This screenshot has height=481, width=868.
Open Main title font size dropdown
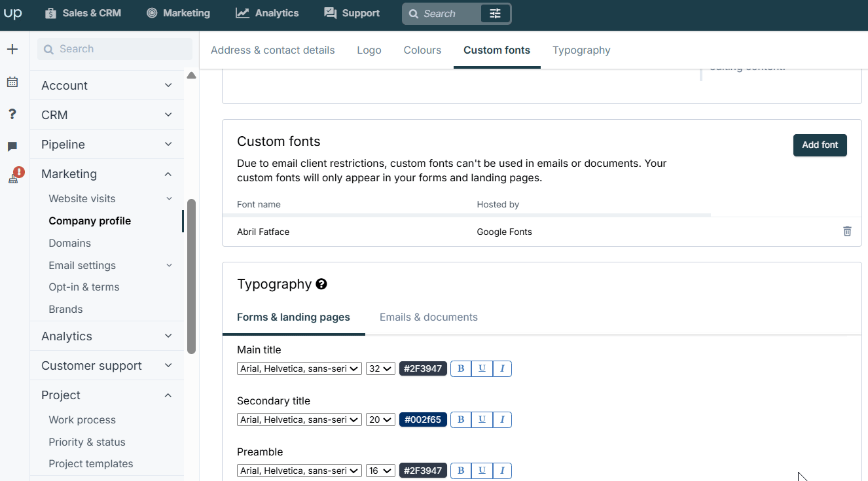[x=380, y=368]
